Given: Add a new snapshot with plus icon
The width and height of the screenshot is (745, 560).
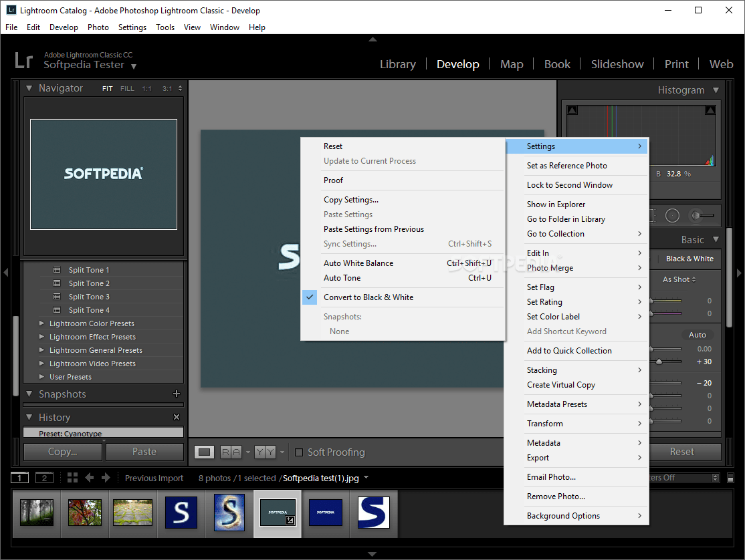Looking at the screenshot, I should click(x=177, y=394).
